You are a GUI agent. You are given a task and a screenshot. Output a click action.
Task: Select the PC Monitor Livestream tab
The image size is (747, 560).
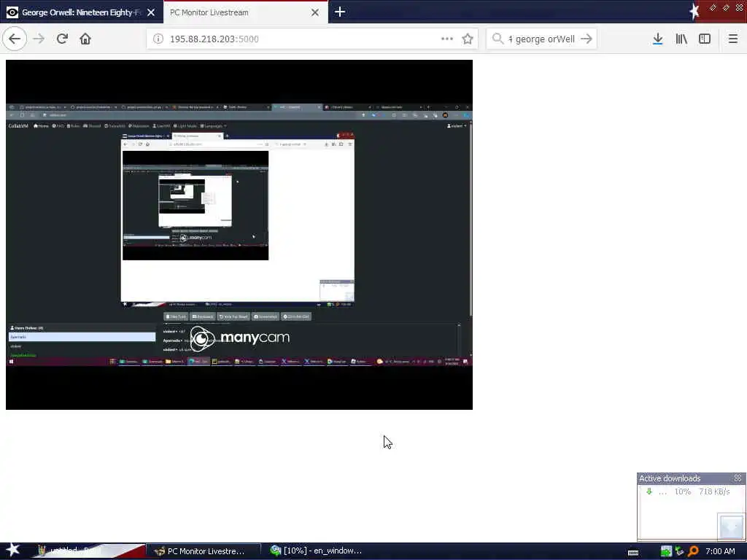(245, 12)
